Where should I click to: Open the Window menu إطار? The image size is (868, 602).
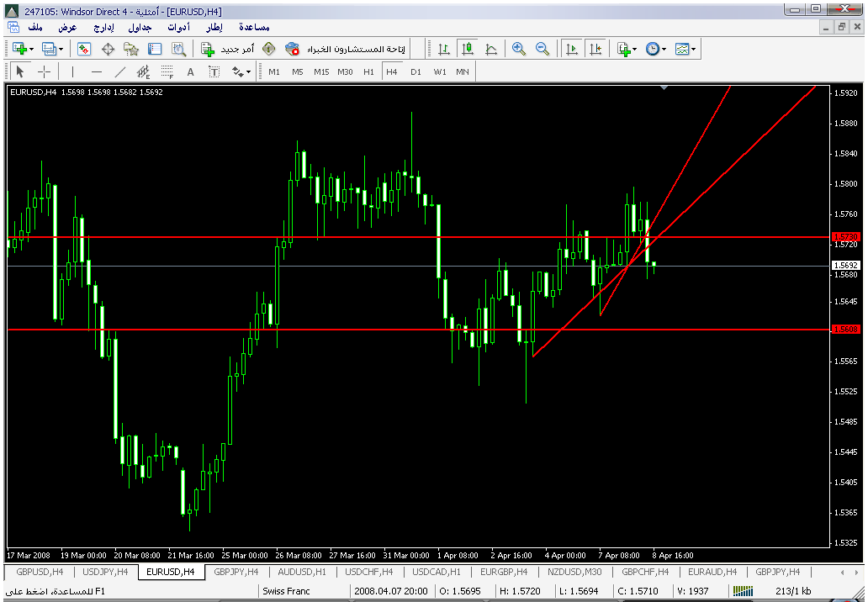214,27
